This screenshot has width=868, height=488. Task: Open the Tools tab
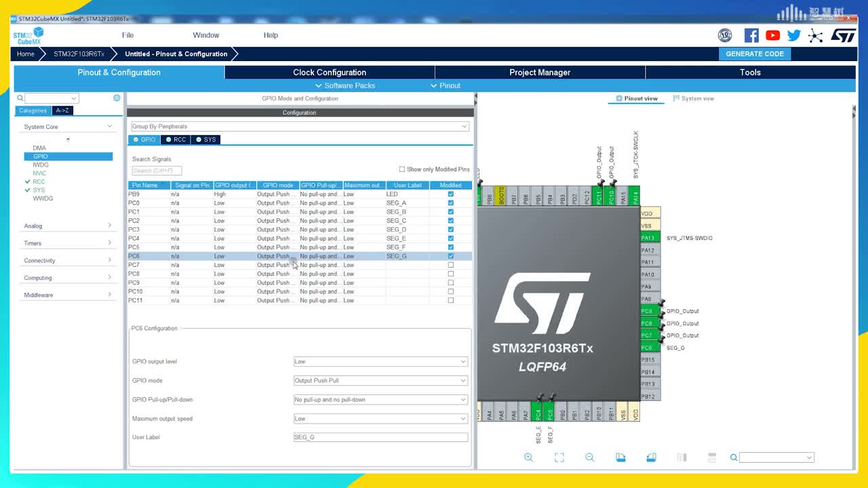[750, 73]
